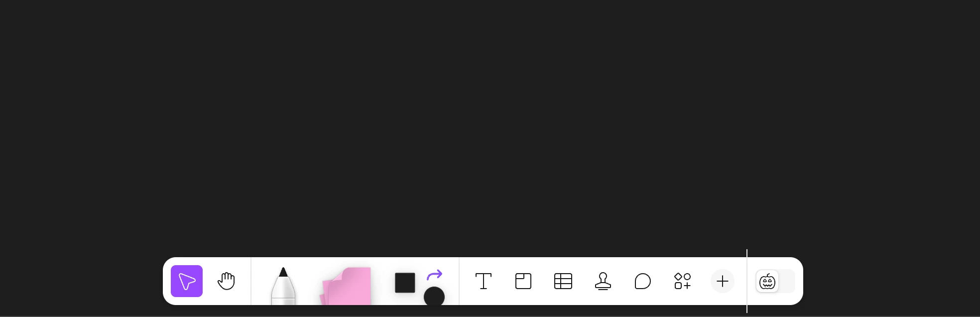Open the shapes and widgets library
The height and width of the screenshot is (317, 980).
683,281
